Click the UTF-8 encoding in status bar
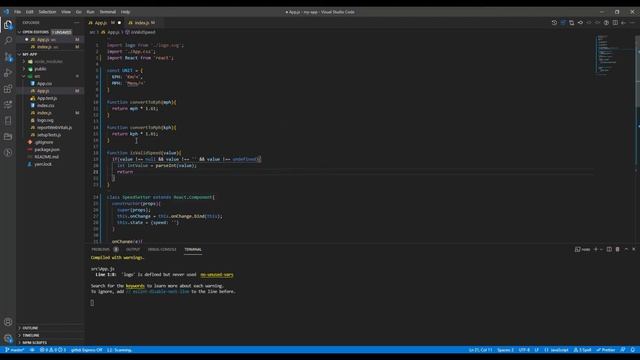640x360 pixels. (524, 350)
